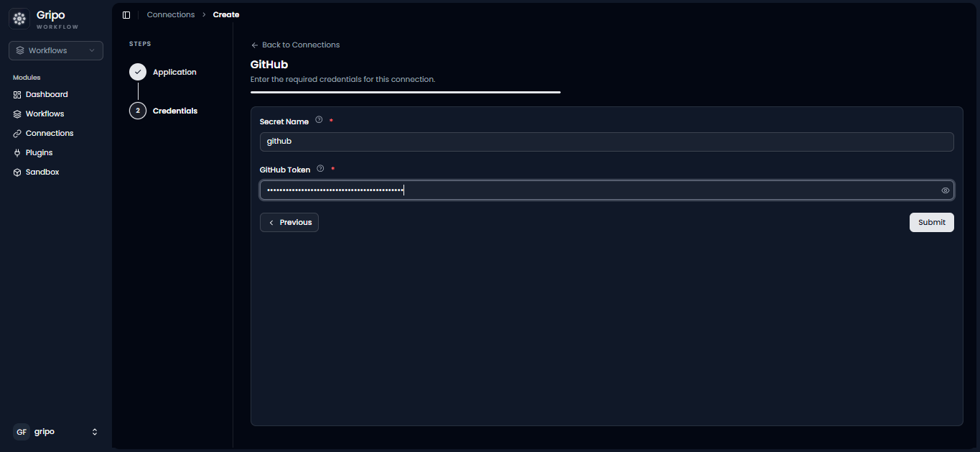The width and height of the screenshot is (980, 452).
Task: Toggle the sidebar panel icon
Action: tap(126, 14)
